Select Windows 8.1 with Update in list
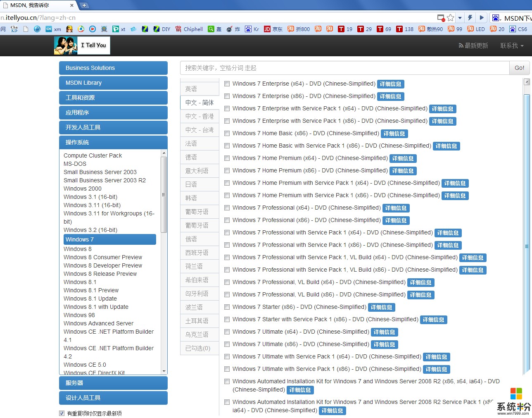This screenshot has height=418, width=532. pos(96,307)
